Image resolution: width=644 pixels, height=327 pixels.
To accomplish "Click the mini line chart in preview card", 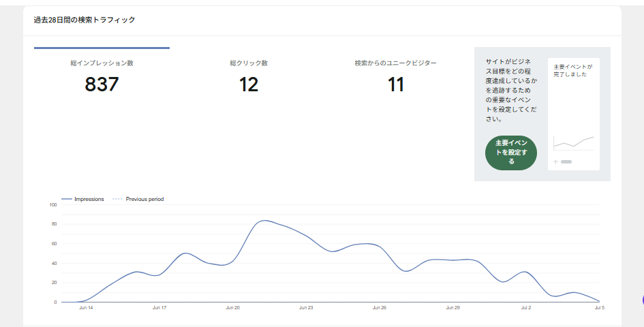I will pos(574,143).
